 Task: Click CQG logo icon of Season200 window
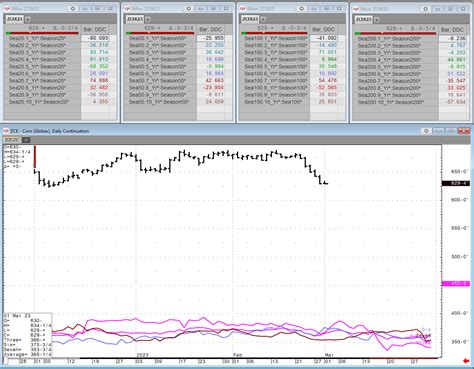[x=357, y=9]
